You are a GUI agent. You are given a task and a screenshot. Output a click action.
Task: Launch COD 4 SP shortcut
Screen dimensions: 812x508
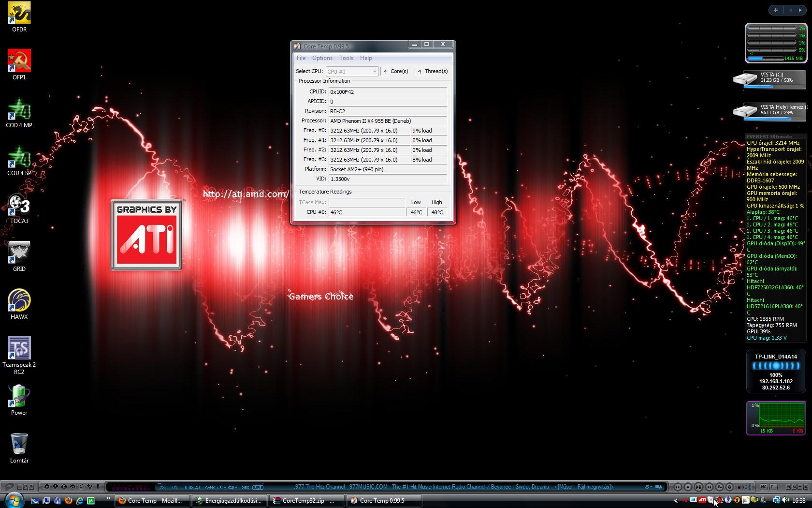(19, 160)
